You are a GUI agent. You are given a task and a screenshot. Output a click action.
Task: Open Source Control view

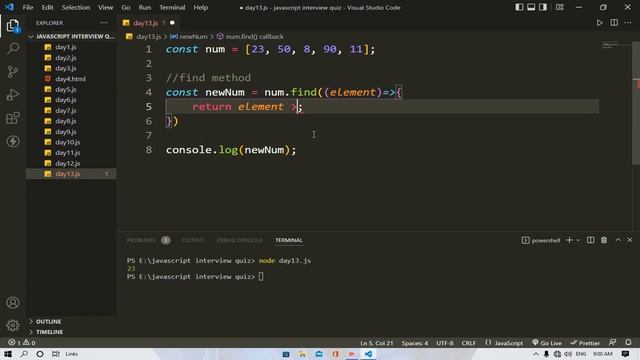click(13, 72)
